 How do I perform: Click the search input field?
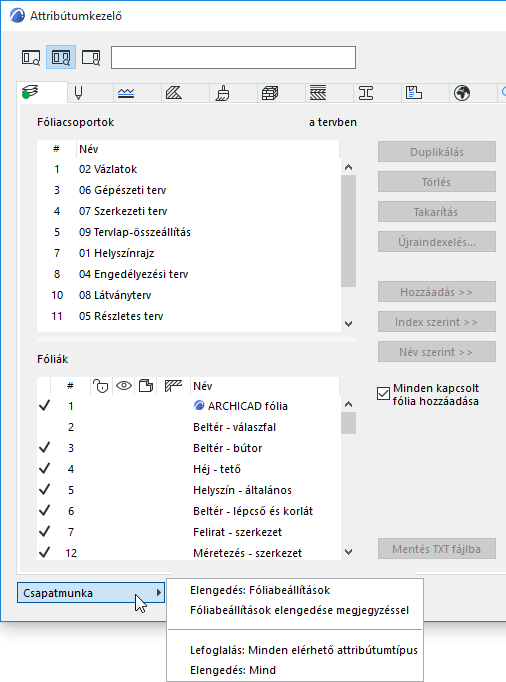(233, 57)
